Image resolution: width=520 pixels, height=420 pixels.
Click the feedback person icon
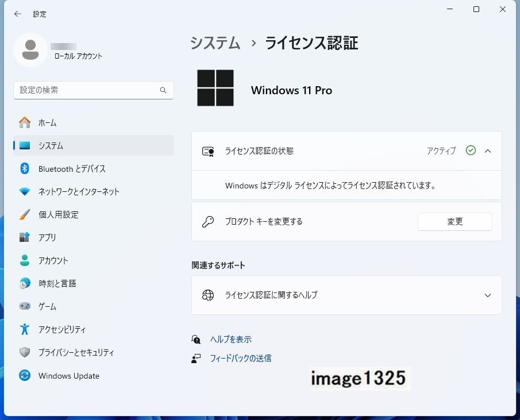[196, 359]
